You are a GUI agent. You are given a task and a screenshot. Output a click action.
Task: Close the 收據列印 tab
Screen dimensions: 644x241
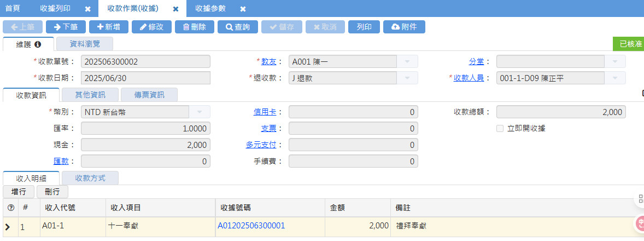pos(88,9)
